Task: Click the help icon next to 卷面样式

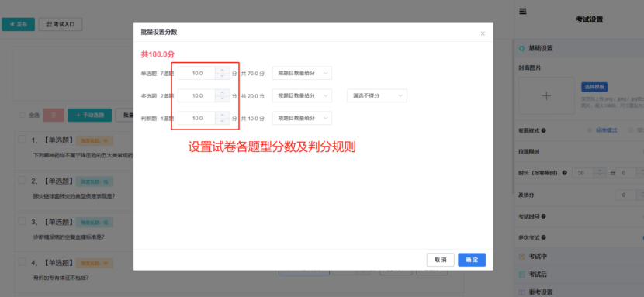Action: pos(543,130)
